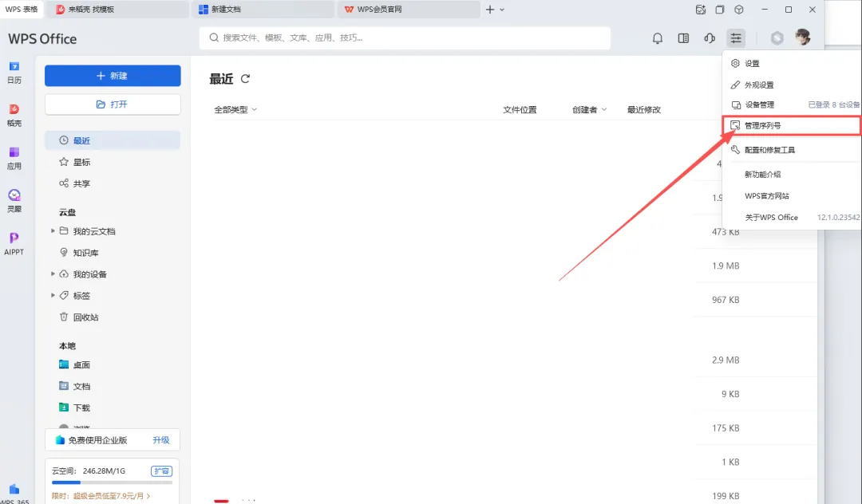Open the user avatar profile
The image size is (862, 504).
pyautogui.click(x=803, y=37)
